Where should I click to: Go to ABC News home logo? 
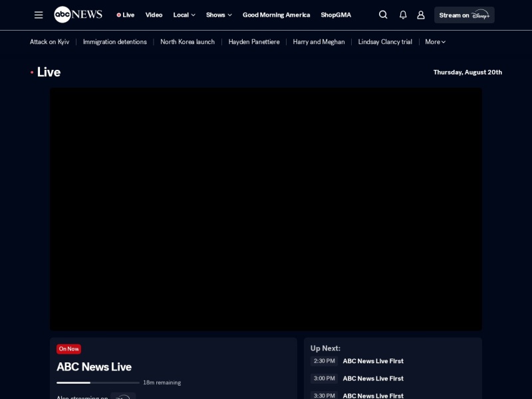pyautogui.click(x=78, y=15)
